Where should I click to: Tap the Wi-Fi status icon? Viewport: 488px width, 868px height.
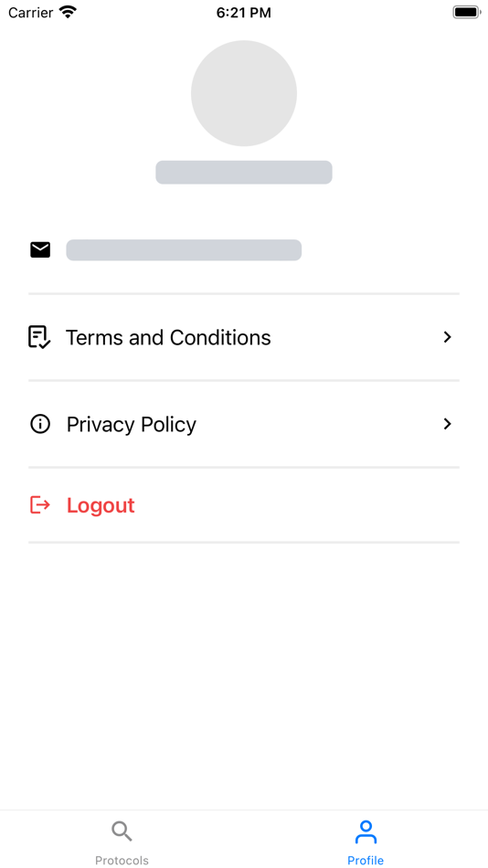coord(69,12)
